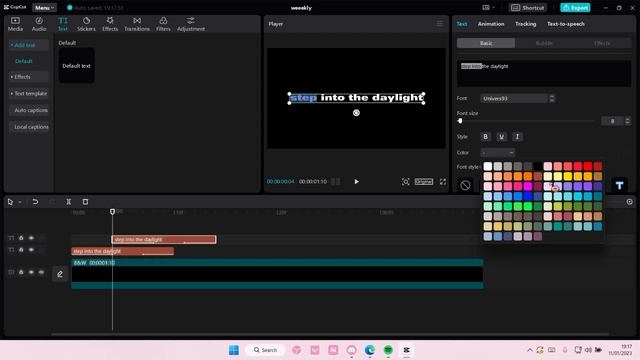Screen dimensions: 640x360
Task: Open the Media panel
Action: (15, 24)
